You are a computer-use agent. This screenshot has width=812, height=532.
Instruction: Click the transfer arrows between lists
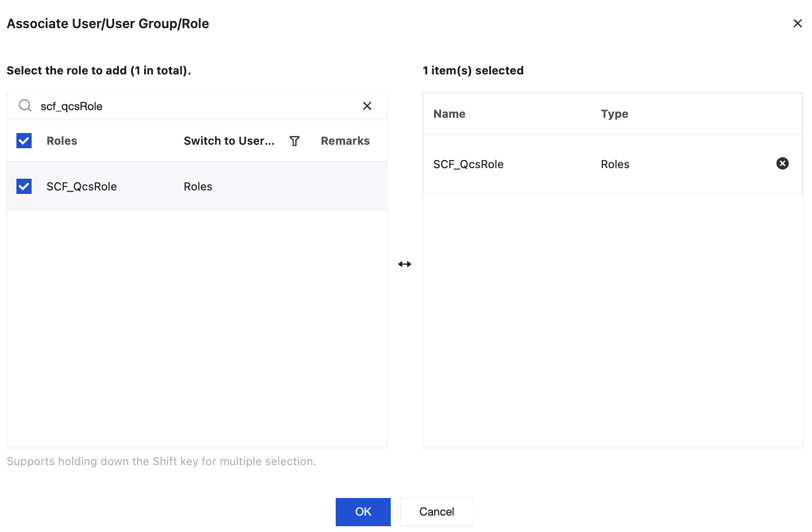[405, 264]
